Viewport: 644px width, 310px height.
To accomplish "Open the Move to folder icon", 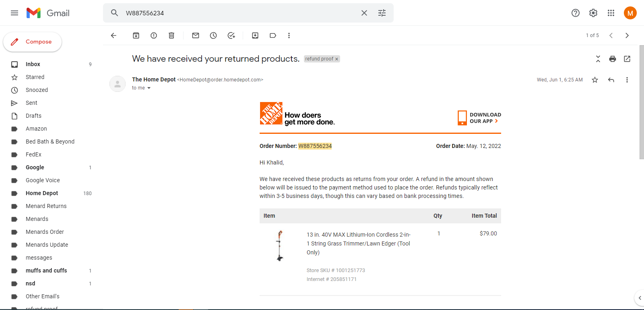I will (x=255, y=35).
